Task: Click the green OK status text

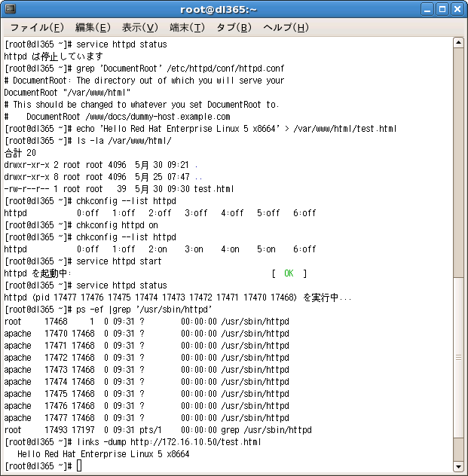Action: (x=289, y=273)
